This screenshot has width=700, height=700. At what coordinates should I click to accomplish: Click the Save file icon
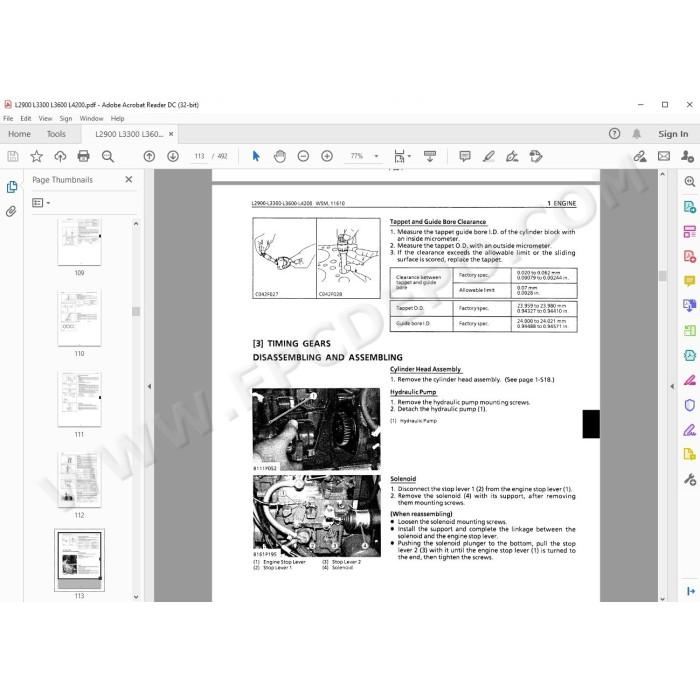pos(13,156)
